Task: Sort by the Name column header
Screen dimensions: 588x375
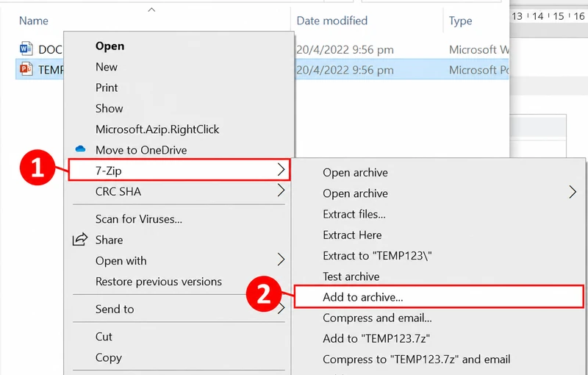Action: 34,21
